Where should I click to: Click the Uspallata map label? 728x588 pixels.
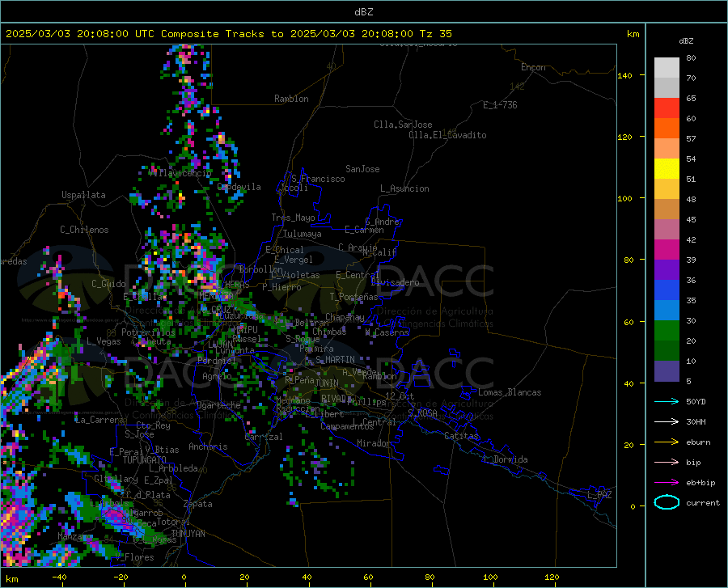pyautogui.click(x=83, y=195)
